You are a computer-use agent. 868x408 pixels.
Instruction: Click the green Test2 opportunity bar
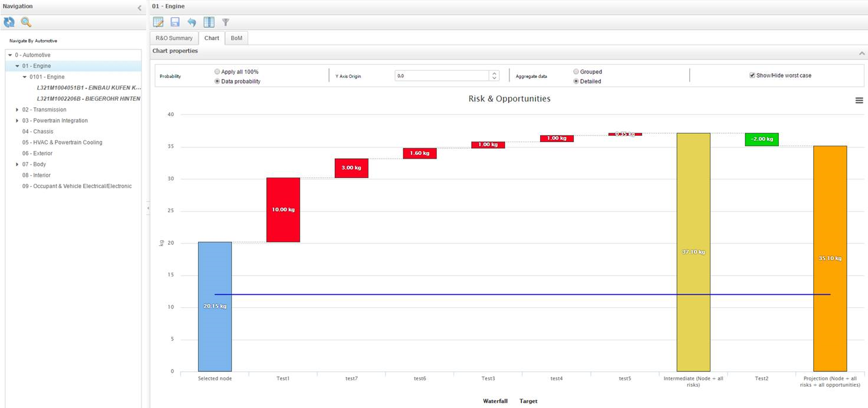[x=761, y=139]
